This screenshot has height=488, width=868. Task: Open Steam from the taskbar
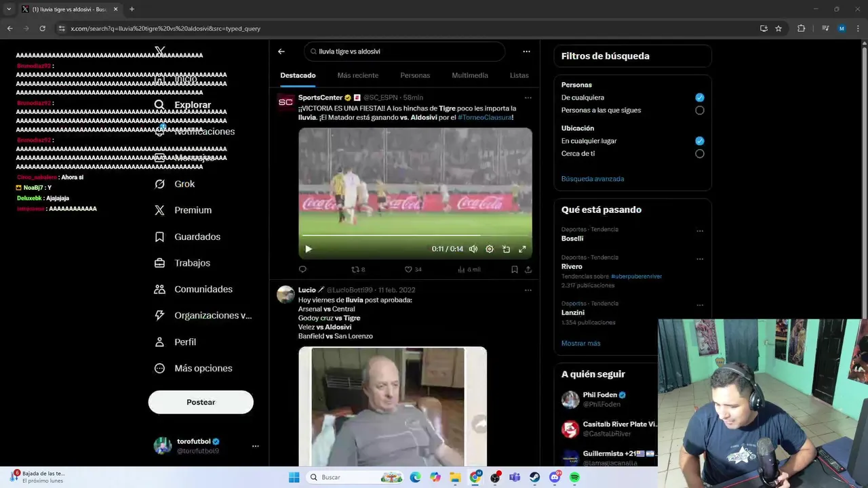(535, 477)
